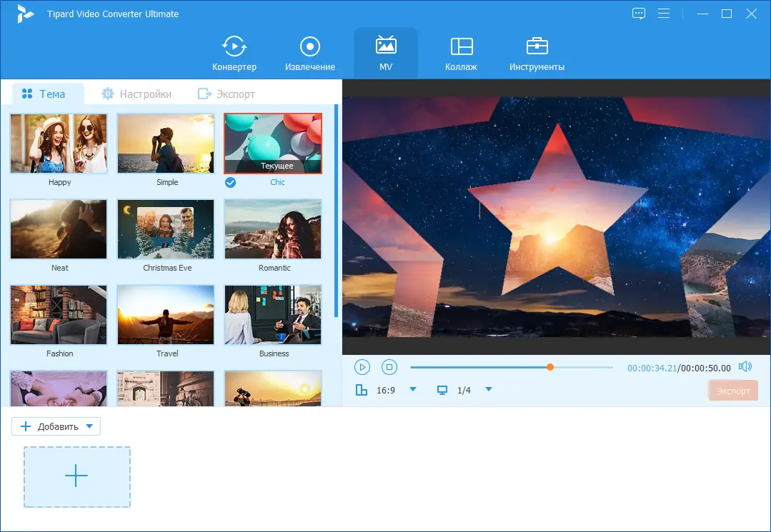Screen dimensions: 771x532
Task: Expand the Добавить dropdown arrow
Action: pyautogui.click(x=89, y=426)
